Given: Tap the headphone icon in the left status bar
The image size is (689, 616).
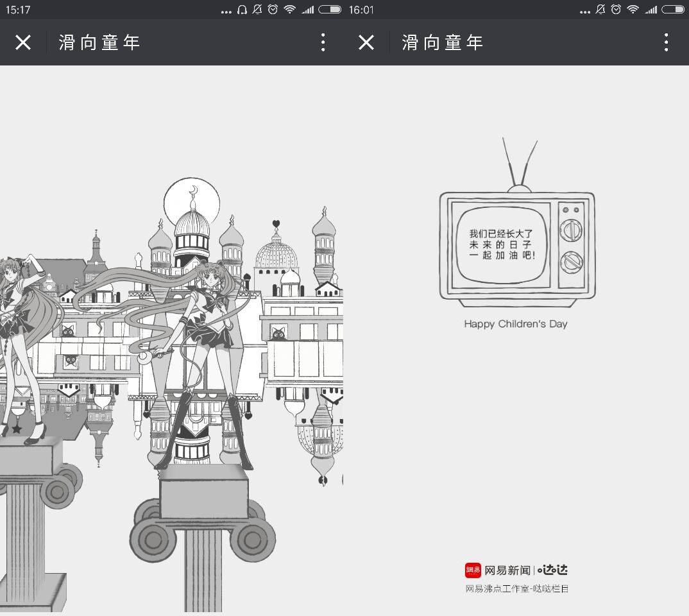Looking at the screenshot, I should [x=242, y=10].
